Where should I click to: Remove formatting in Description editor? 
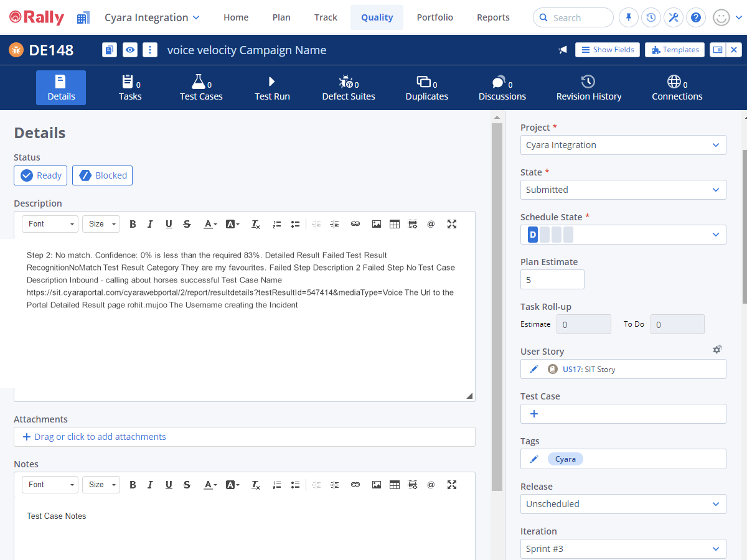coord(255,224)
